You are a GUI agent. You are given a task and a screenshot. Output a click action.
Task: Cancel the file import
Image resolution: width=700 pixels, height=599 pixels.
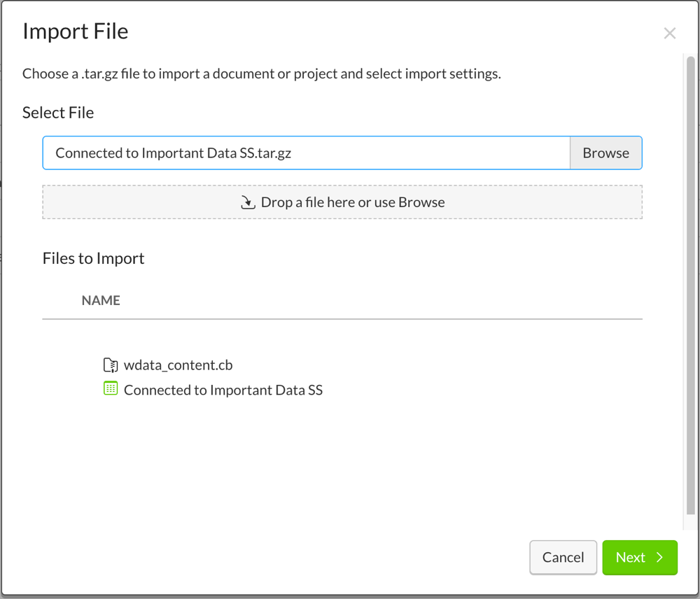[563, 557]
